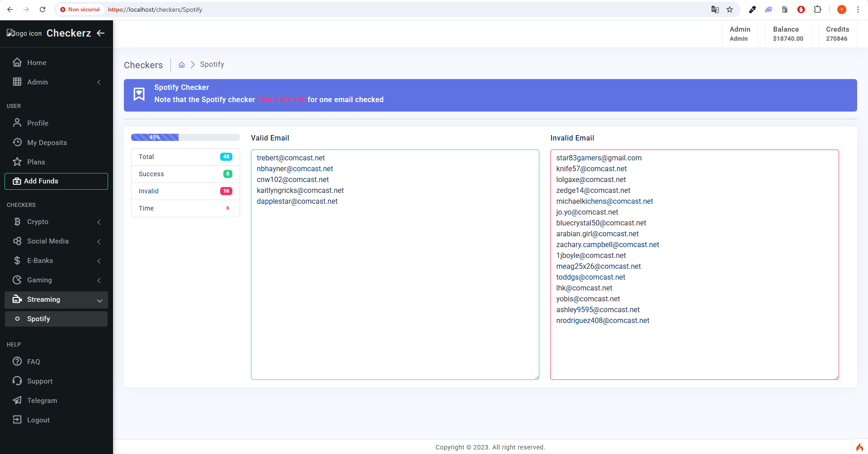The image size is (868, 454).
Task: Click the Logout exit icon
Action: point(17,420)
